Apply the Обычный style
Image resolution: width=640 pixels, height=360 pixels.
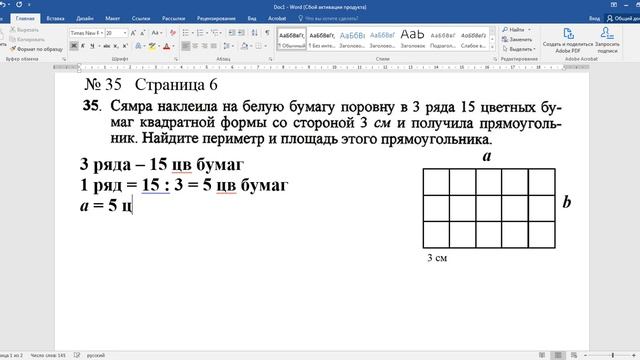[x=291, y=39]
